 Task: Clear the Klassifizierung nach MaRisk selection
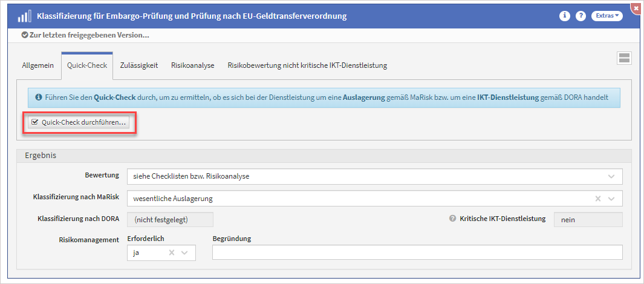pyautogui.click(x=598, y=199)
